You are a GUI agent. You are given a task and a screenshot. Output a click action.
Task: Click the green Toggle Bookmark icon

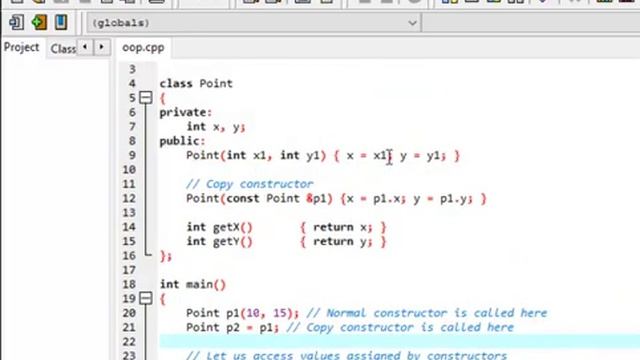click(39, 22)
